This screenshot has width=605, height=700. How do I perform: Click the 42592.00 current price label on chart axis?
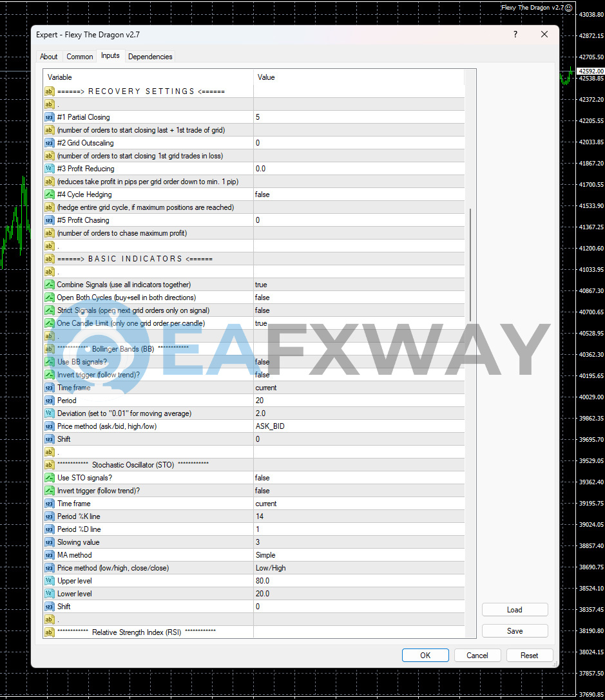tap(591, 71)
